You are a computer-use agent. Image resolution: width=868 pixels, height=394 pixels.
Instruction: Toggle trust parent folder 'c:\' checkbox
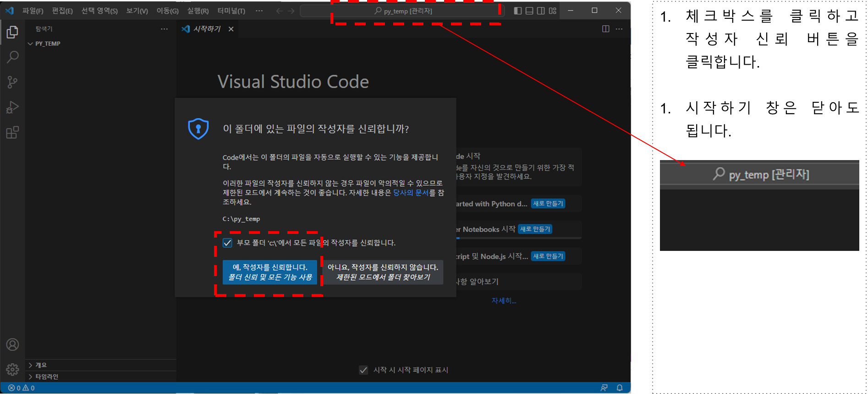click(227, 243)
